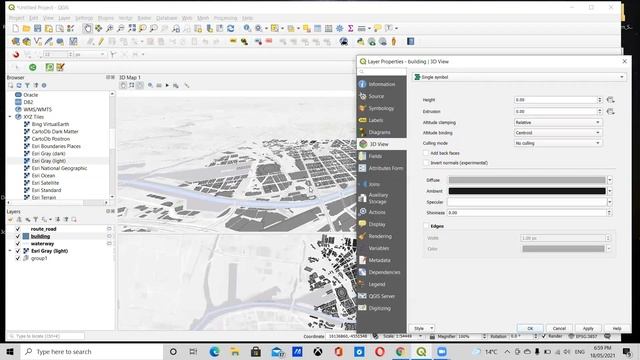Open the Single symbol renderer dropdown

[x=519, y=77]
